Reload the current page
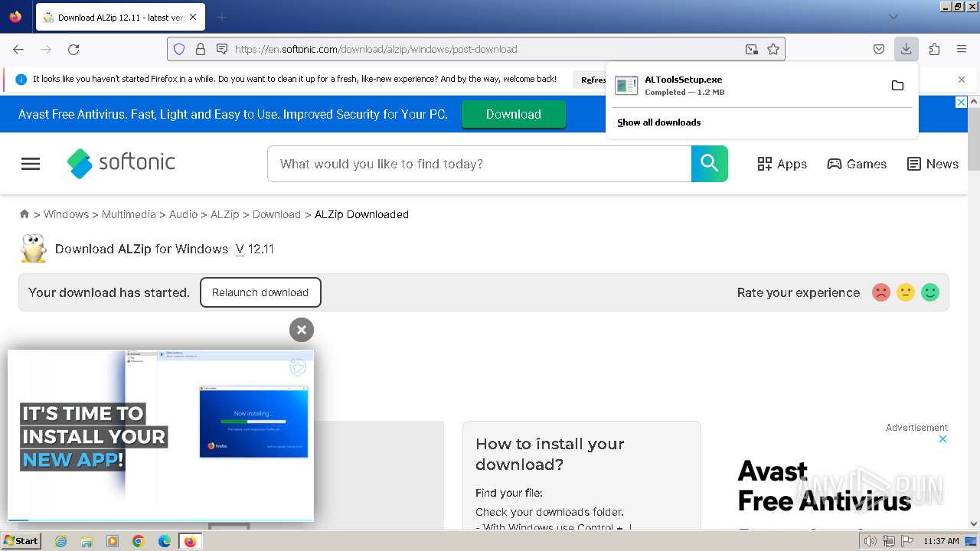The height and width of the screenshot is (551, 980). [73, 49]
